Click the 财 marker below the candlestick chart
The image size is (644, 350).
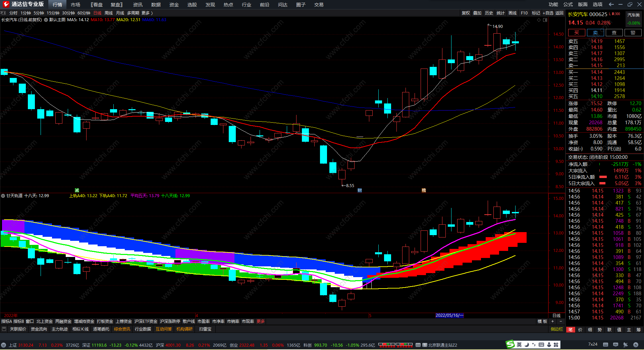tap(360, 190)
